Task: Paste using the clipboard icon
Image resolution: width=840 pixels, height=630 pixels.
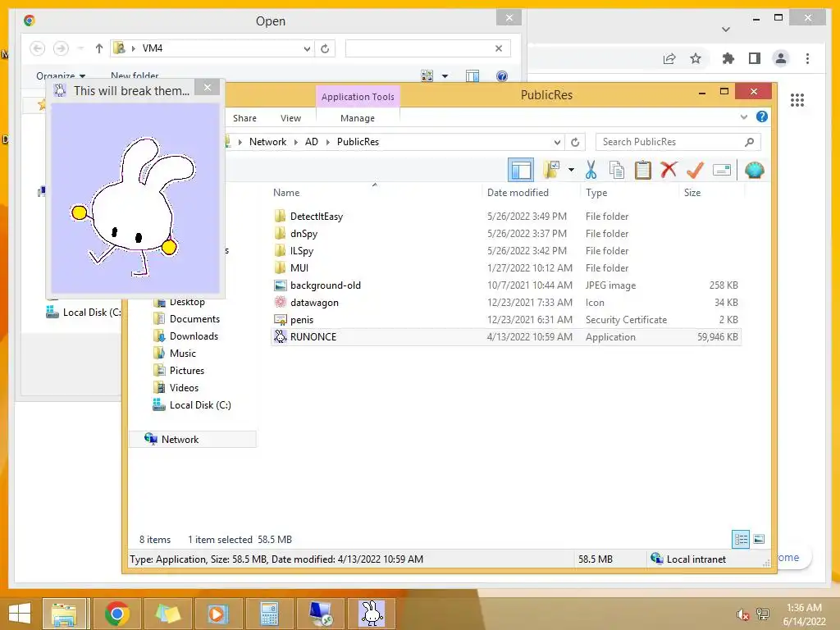Action: (x=642, y=170)
